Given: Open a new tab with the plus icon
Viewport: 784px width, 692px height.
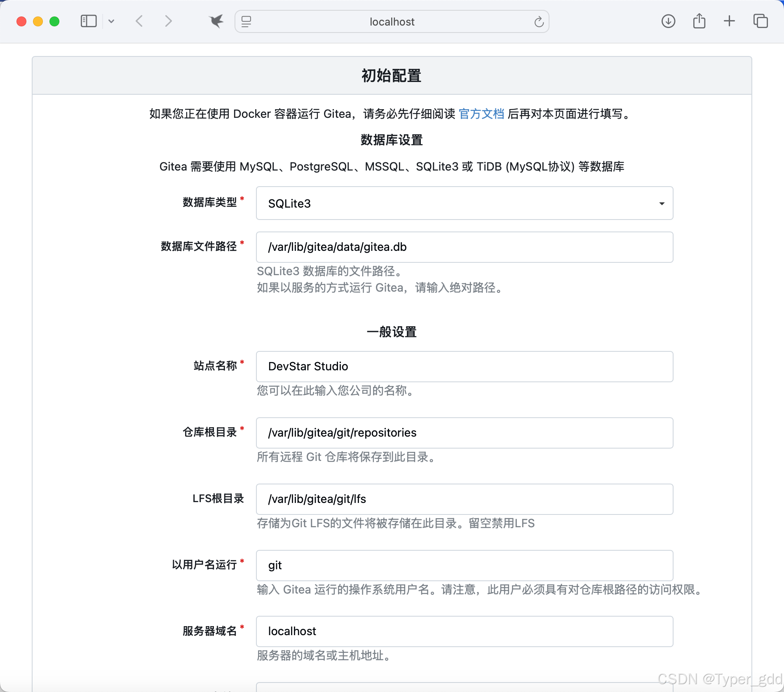Looking at the screenshot, I should (x=729, y=21).
